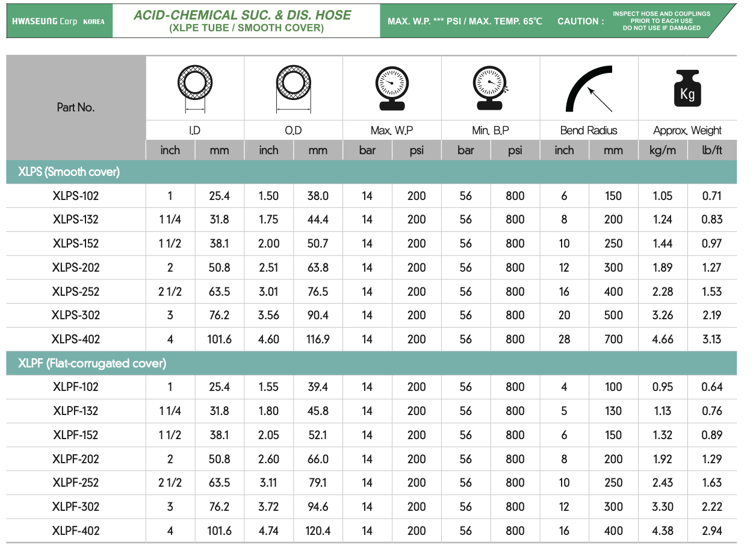Click the 120.4 mm O.D value for XLPF-402
Screen dimensions: 756x559
click(x=318, y=531)
